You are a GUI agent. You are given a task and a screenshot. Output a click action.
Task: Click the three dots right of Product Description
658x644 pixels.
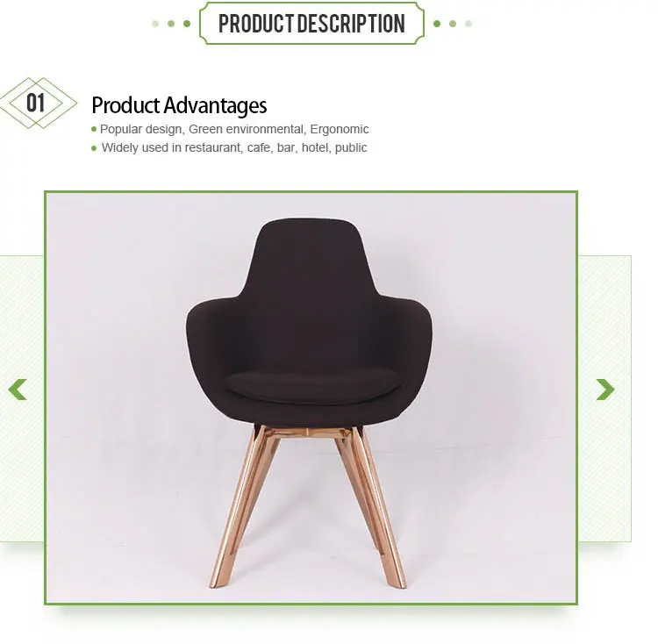coord(453,24)
